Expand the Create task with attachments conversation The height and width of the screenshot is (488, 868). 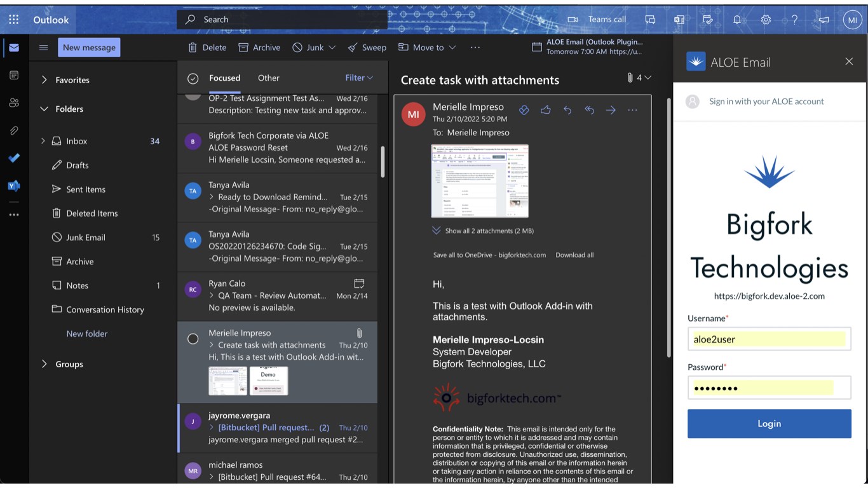click(212, 345)
